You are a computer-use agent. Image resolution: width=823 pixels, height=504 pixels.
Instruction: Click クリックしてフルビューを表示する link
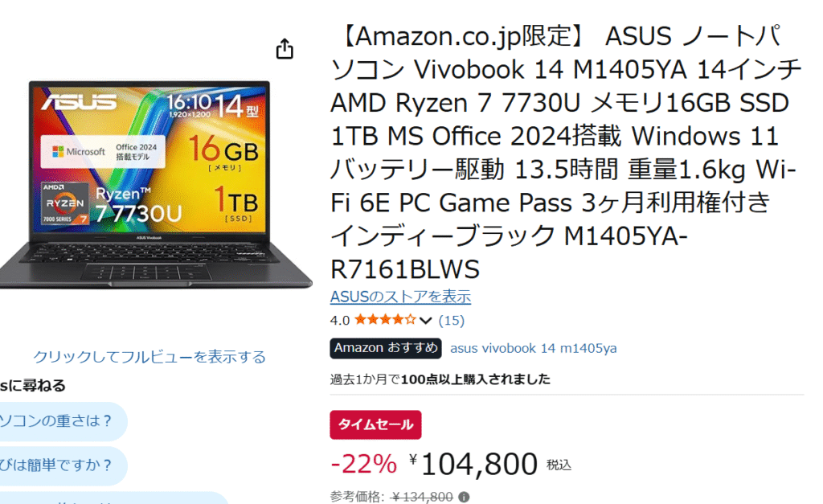click(x=149, y=357)
